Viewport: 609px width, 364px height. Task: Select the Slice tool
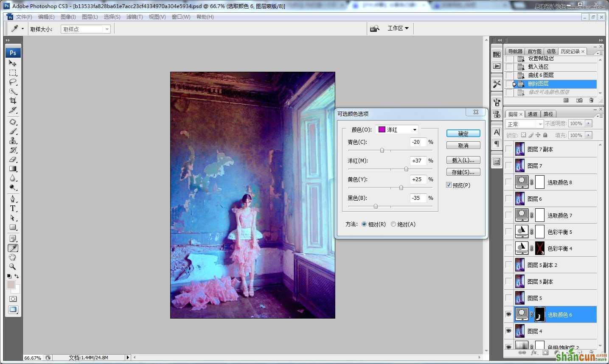tap(13, 110)
